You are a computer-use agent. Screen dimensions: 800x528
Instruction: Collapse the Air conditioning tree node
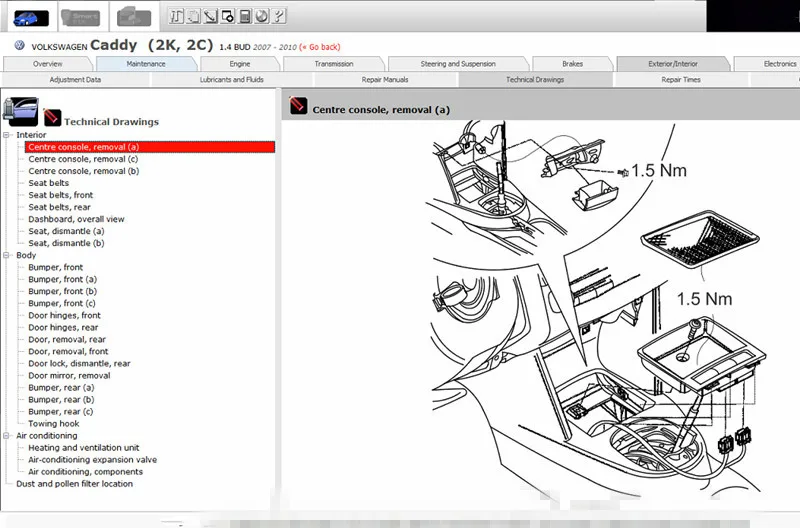[x=7, y=436]
